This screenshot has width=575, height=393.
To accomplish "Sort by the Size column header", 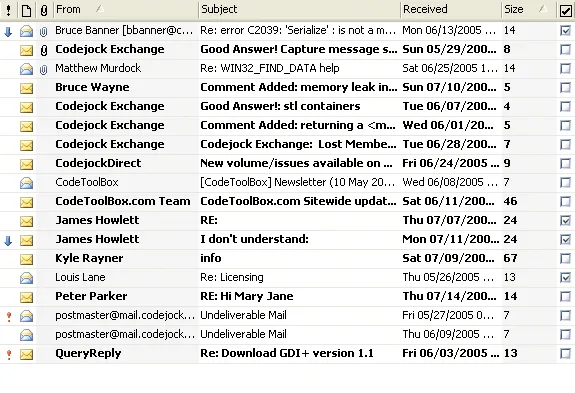I will [x=528, y=9].
